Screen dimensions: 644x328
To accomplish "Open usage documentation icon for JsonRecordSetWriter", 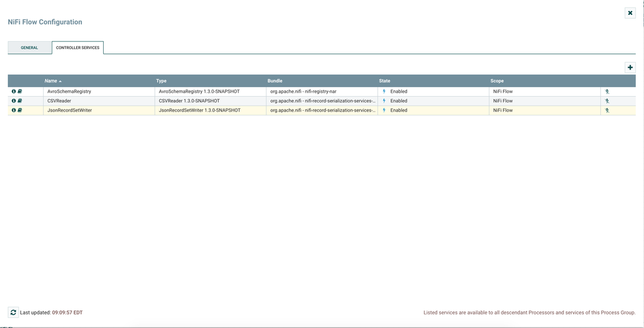I will (19, 110).
